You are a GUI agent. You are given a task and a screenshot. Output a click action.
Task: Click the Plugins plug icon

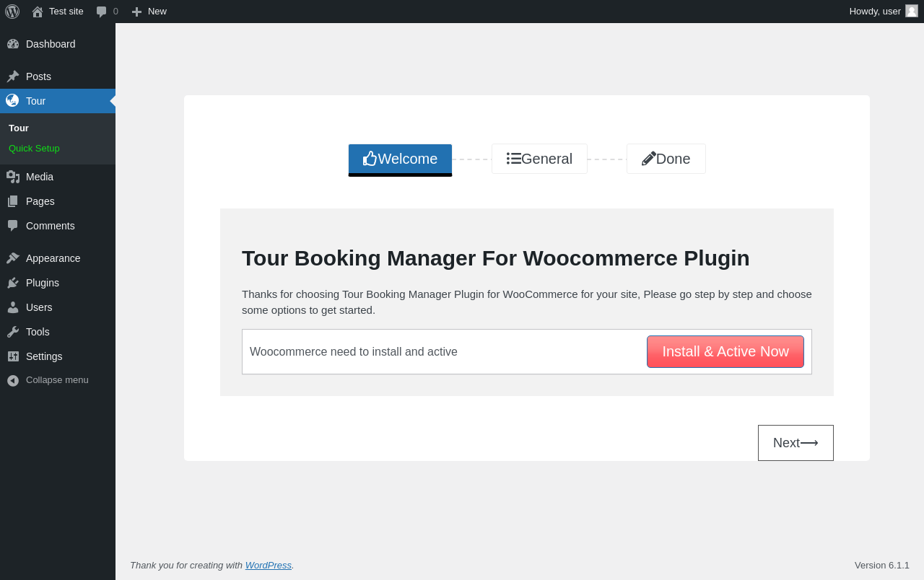point(13,283)
